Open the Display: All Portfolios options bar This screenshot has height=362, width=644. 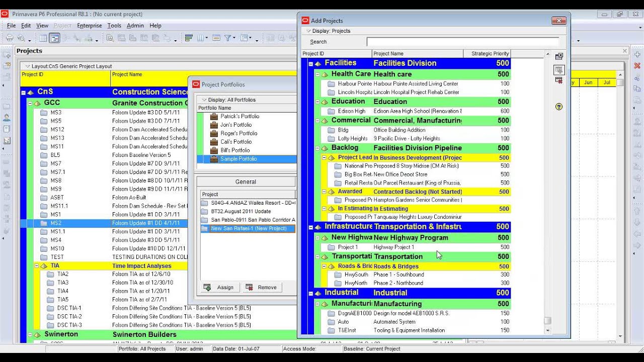pos(246,100)
